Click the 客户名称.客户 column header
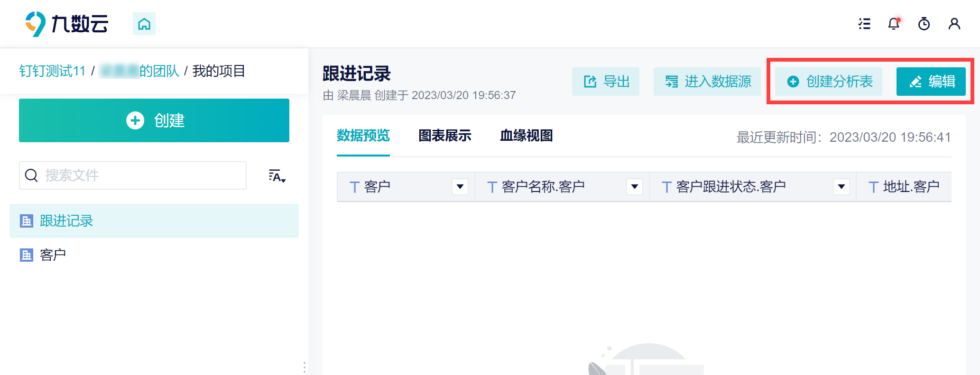 click(x=562, y=187)
